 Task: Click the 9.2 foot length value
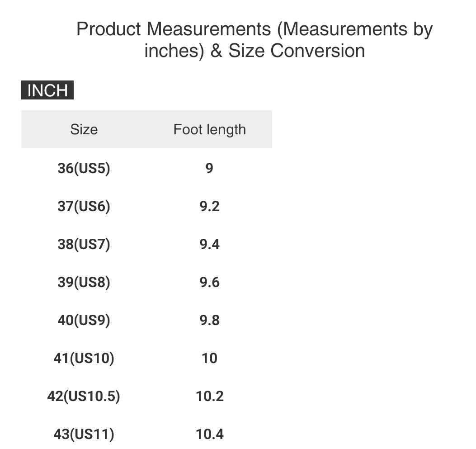pyautogui.click(x=209, y=206)
